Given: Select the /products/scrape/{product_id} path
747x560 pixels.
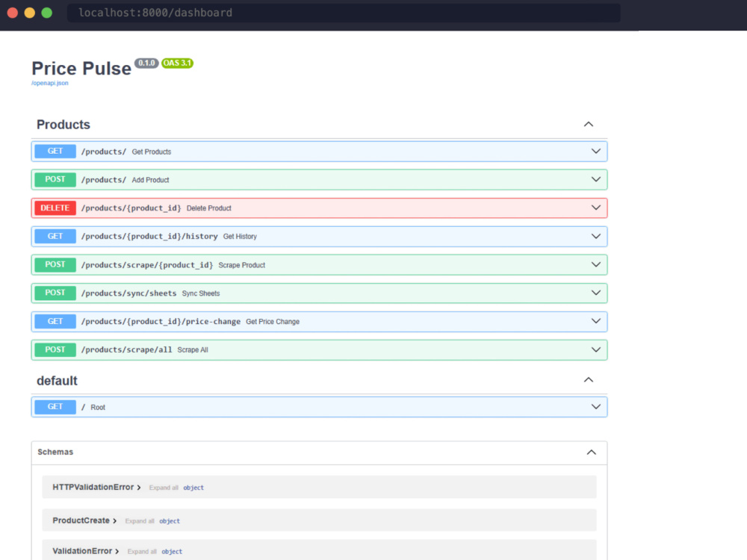Looking at the screenshot, I should [146, 265].
